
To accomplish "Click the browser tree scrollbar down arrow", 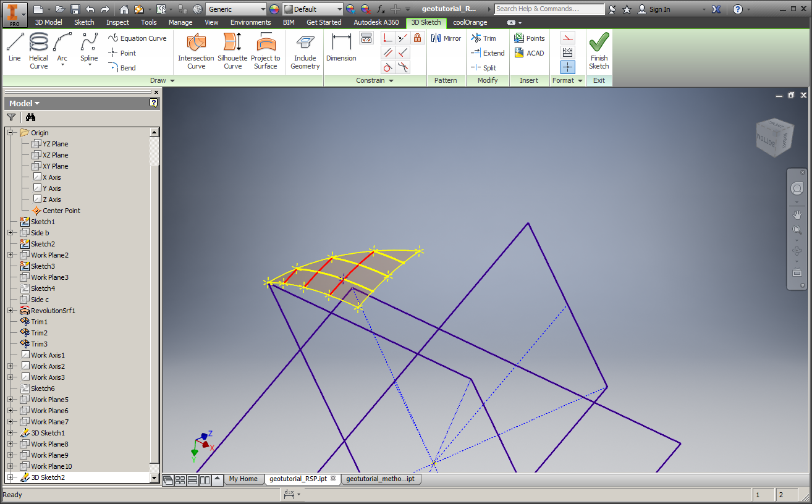I will coord(154,477).
